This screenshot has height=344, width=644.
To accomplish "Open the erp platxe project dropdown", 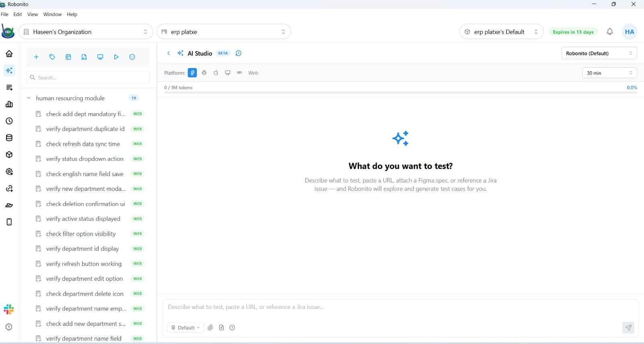I will [224, 32].
